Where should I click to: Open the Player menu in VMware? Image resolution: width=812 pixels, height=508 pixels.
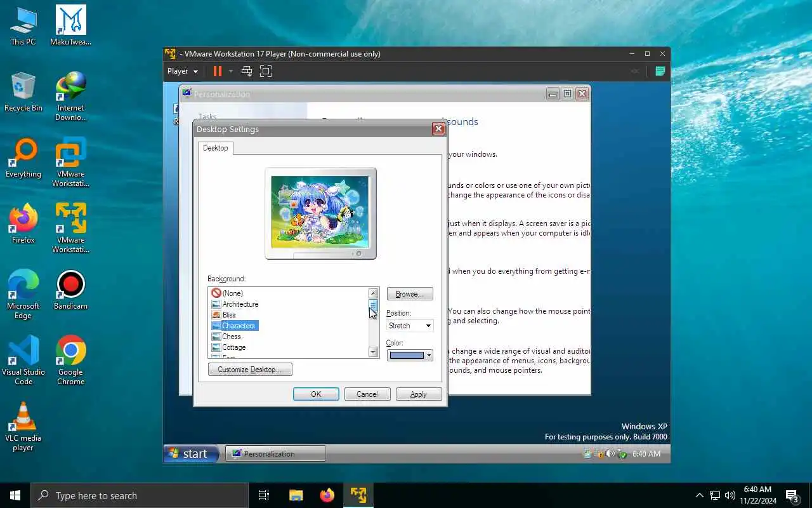coord(183,71)
